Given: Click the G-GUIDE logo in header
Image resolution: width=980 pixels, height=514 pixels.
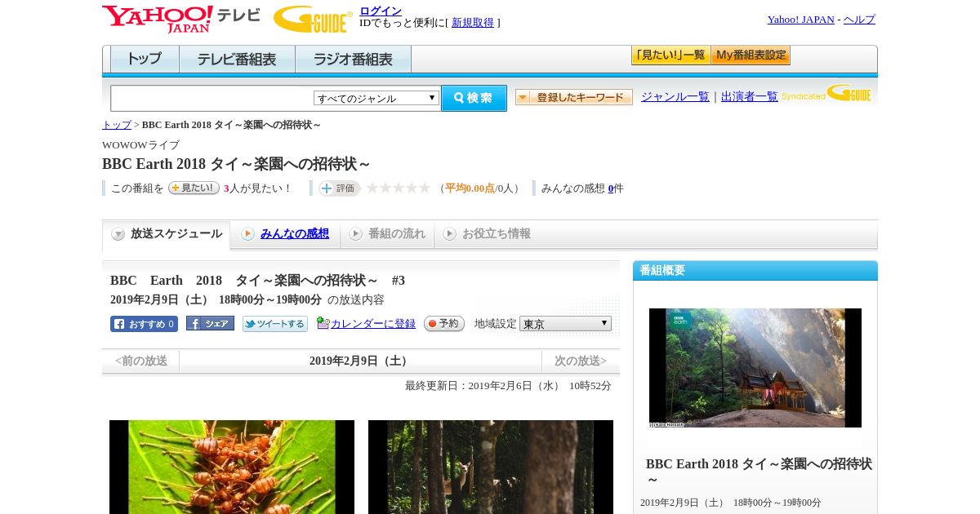Looking at the screenshot, I should point(313,19).
